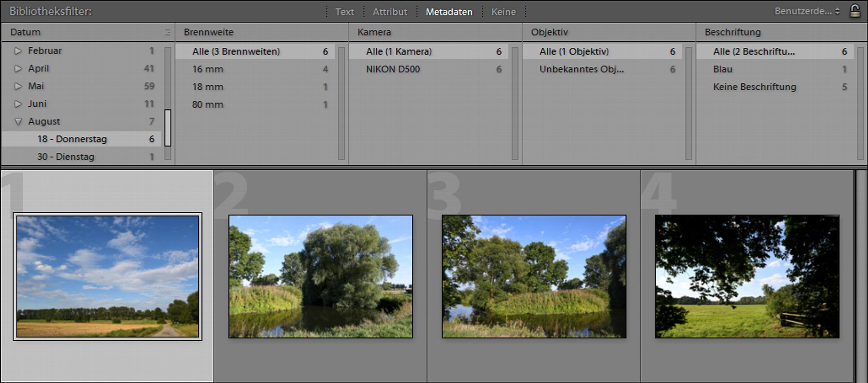Select Alle (3 Brennweiten) filter row
Image resolution: width=868 pixels, height=383 pixels.
[255, 52]
